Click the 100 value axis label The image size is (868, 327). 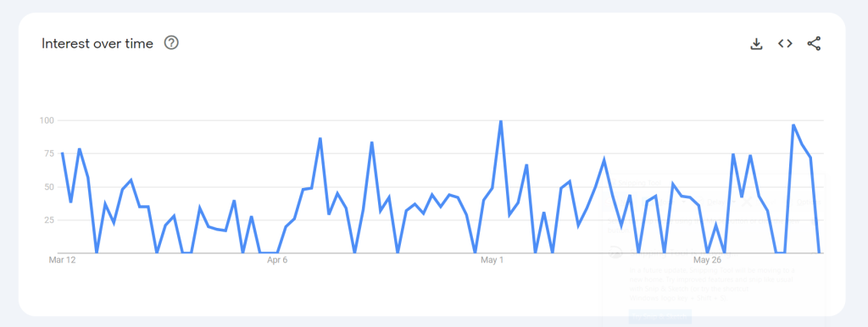(x=46, y=120)
